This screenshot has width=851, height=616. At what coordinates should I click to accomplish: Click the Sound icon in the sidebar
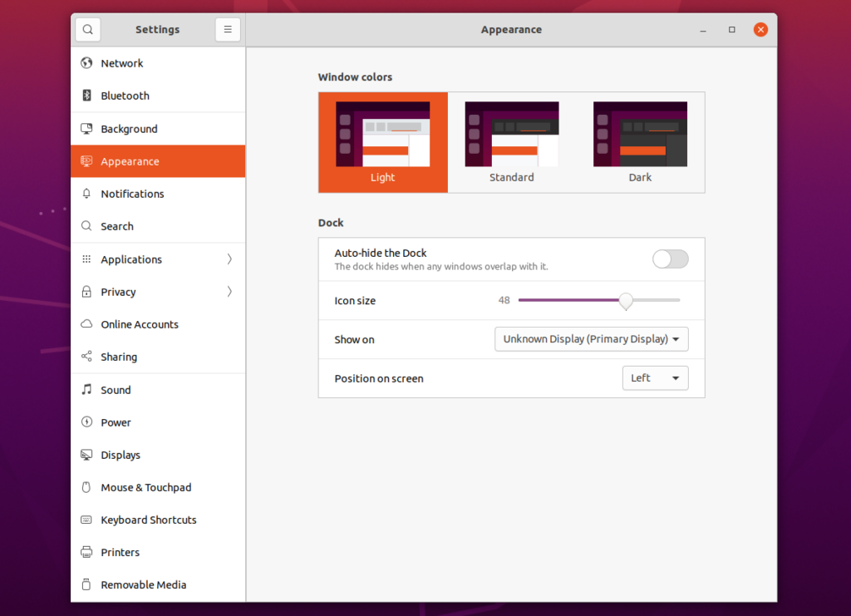[86, 389]
